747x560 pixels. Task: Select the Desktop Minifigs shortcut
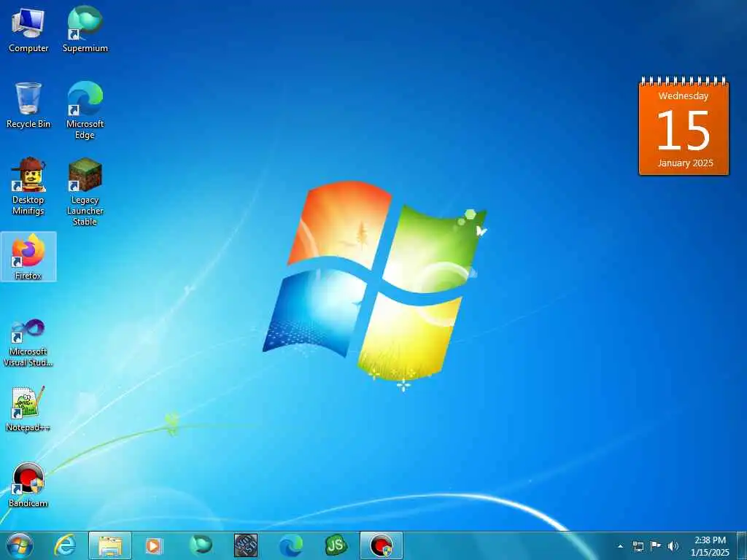(28, 186)
